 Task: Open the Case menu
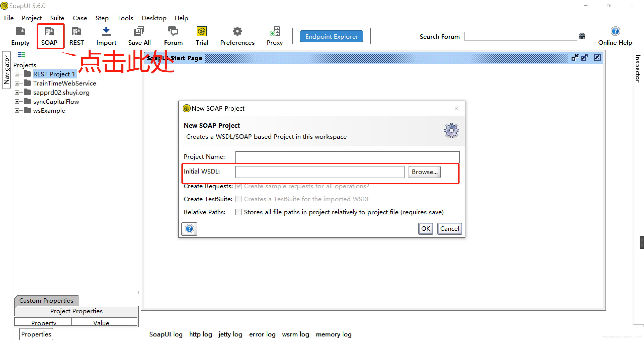[80, 18]
